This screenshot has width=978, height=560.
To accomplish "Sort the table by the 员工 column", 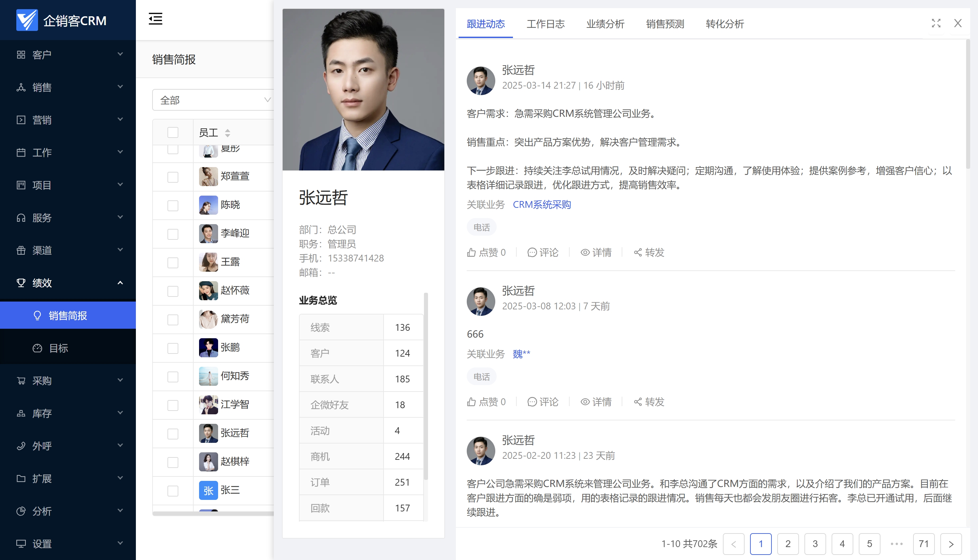I will (x=227, y=133).
